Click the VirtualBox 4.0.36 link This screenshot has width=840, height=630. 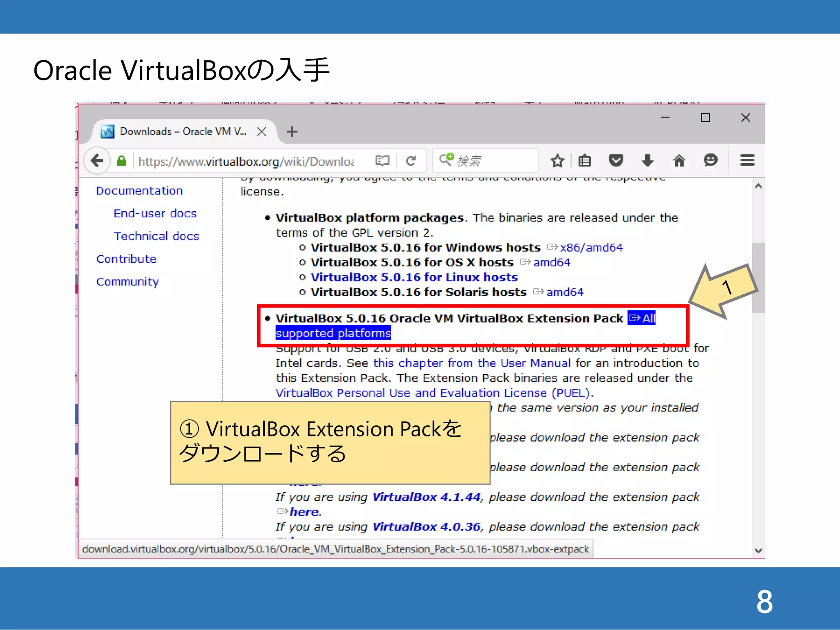pos(426,527)
